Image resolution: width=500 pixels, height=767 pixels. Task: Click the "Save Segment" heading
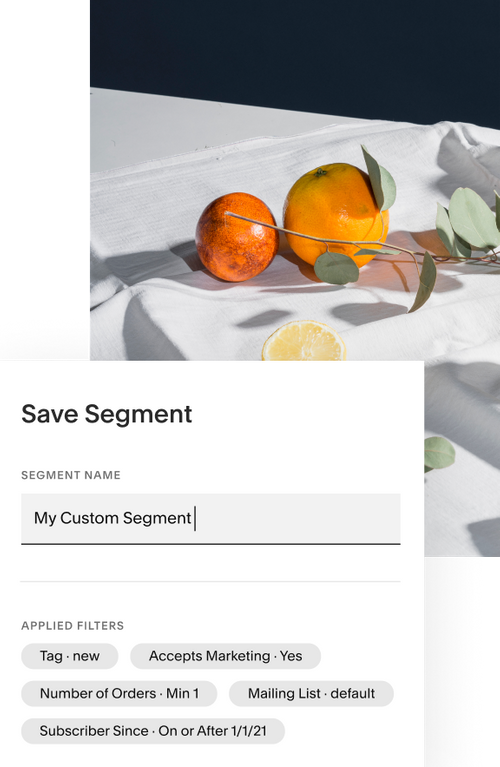(x=107, y=414)
